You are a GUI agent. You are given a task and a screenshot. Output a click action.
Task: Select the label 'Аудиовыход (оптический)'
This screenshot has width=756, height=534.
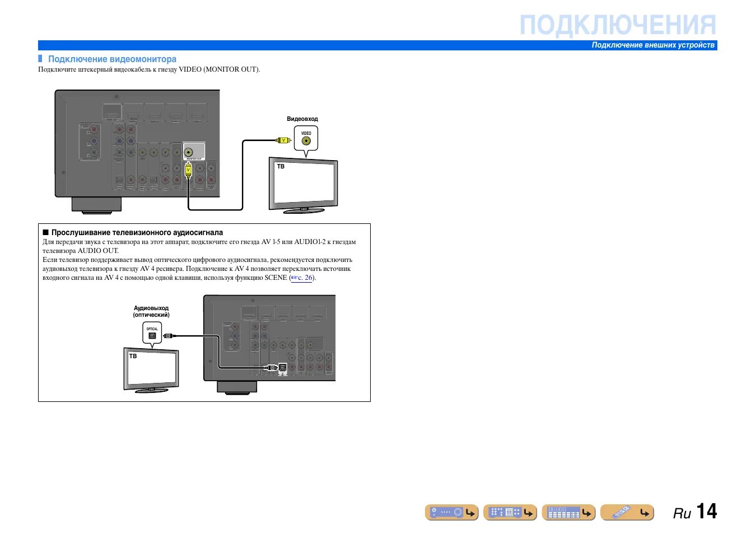click(151, 311)
